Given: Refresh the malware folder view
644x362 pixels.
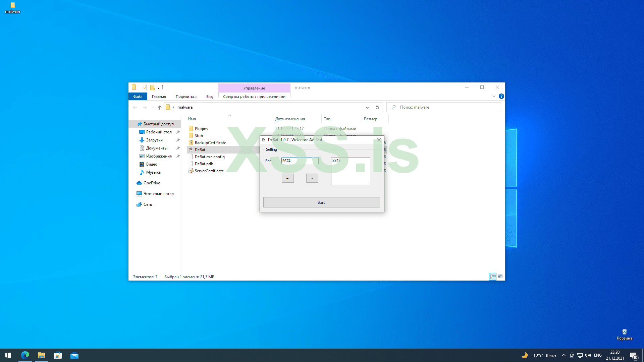Looking at the screenshot, I should point(377,108).
